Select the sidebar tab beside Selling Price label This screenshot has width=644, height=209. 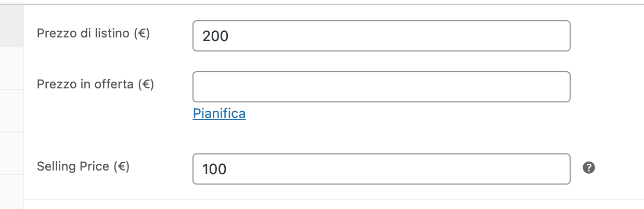(x=11, y=153)
